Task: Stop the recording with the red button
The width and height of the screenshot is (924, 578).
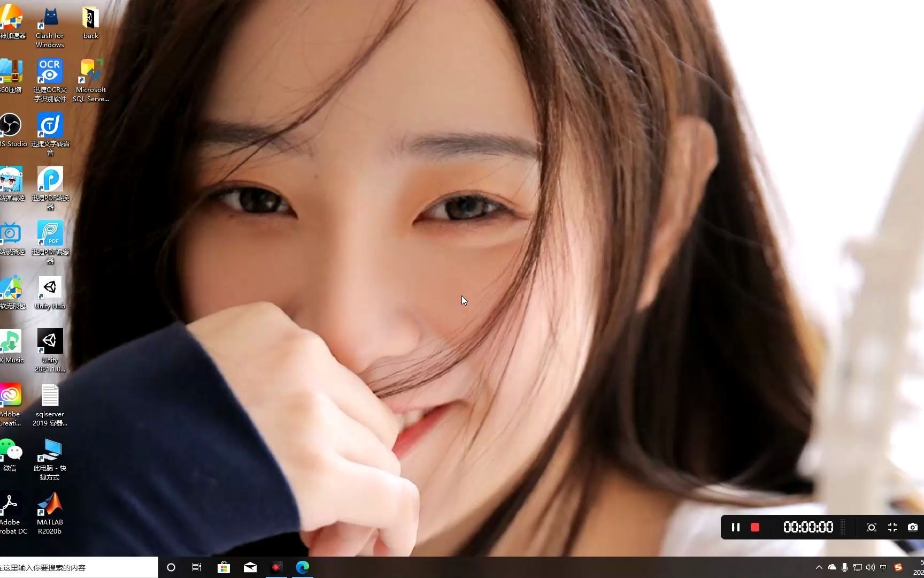Action: 755,527
